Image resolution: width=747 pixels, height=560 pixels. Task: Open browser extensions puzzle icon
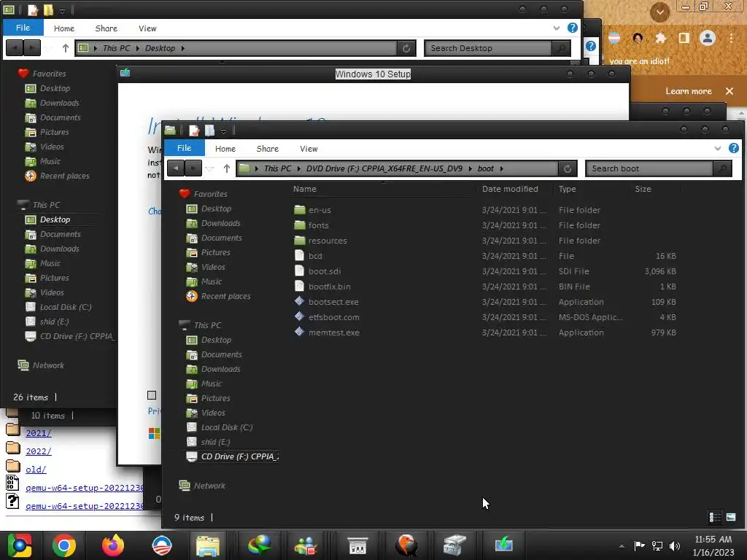pos(660,38)
